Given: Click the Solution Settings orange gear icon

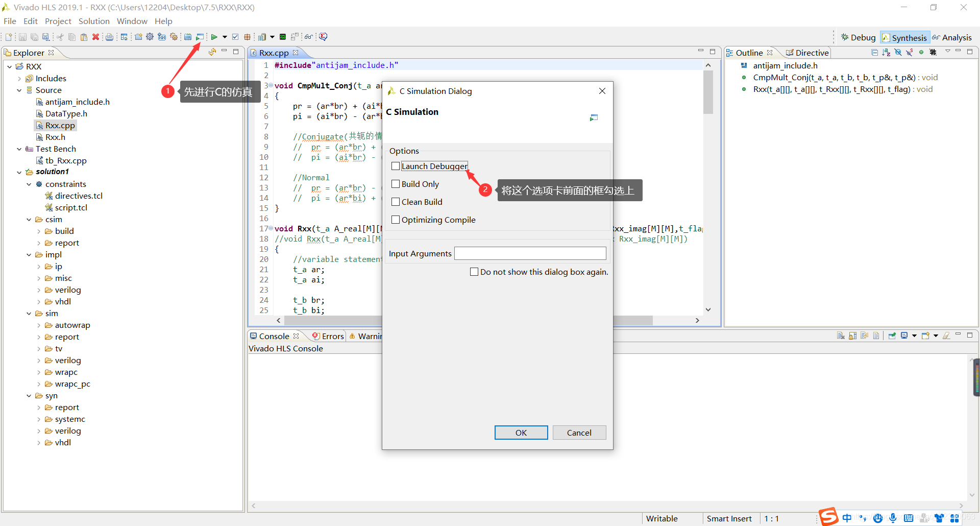Looking at the screenshot, I should pos(174,37).
